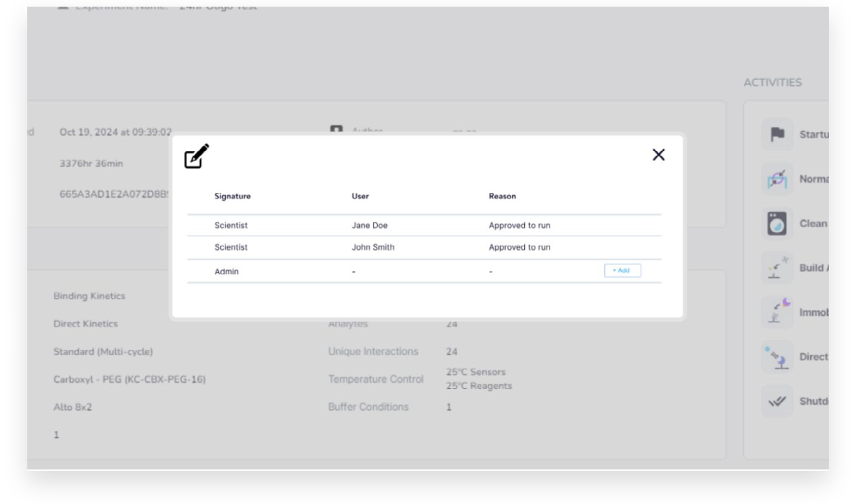
Task: Close the signature dialog with X
Action: coord(658,155)
